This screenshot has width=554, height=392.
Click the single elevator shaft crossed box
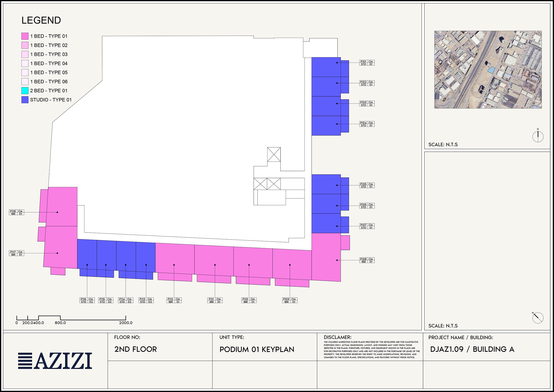(274, 154)
